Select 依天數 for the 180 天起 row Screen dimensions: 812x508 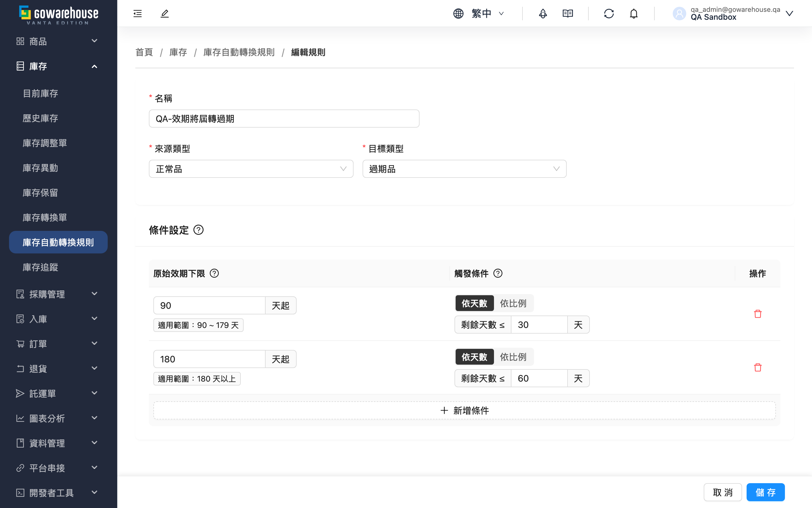tap(475, 356)
